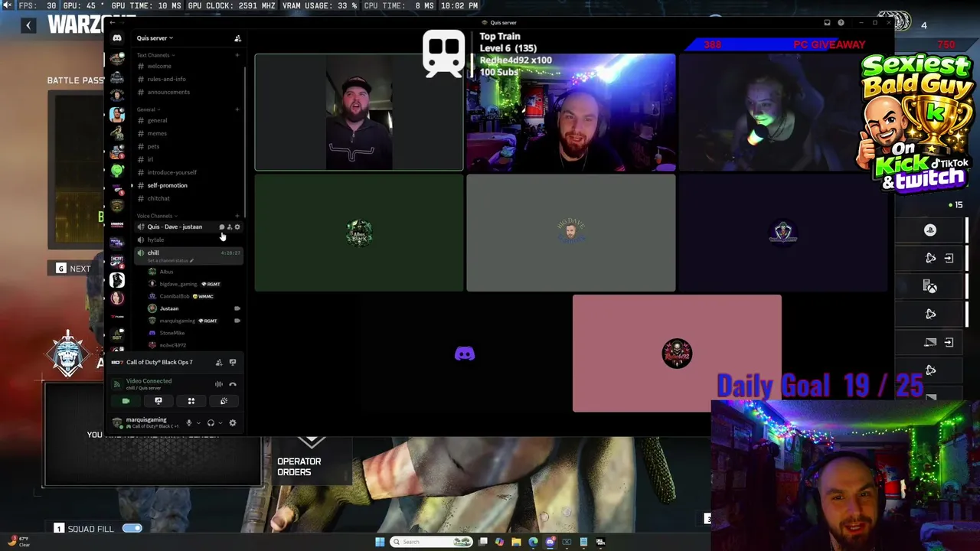Share your screen from the voice panel
The height and width of the screenshot is (551, 980).
158,401
